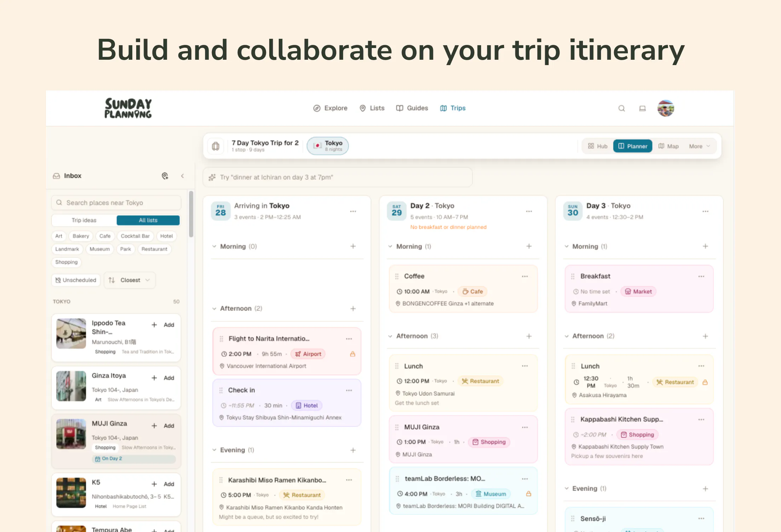
Task: Add event to Day 3 Morning
Action: coord(705,246)
